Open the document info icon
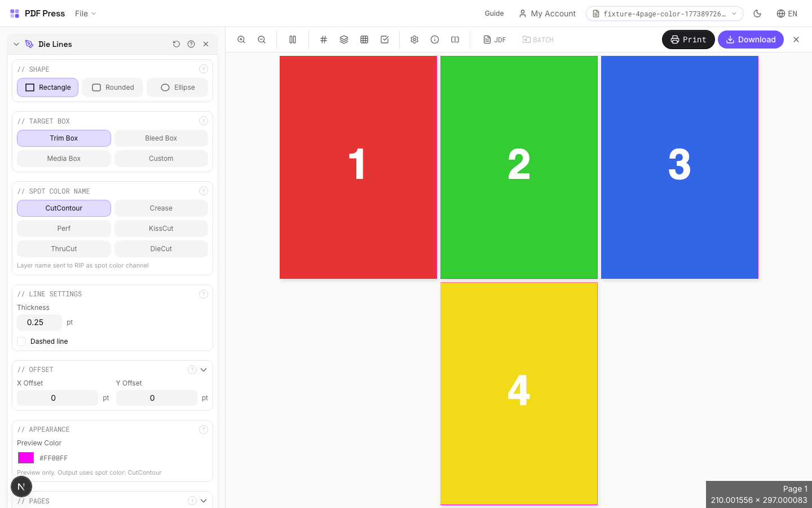 (x=435, y=40)
